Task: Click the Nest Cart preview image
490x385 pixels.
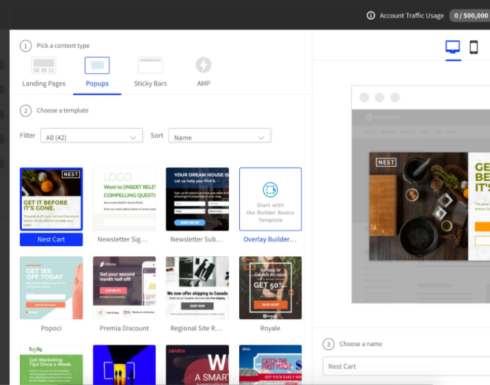Action: click(x=429, y=206)
